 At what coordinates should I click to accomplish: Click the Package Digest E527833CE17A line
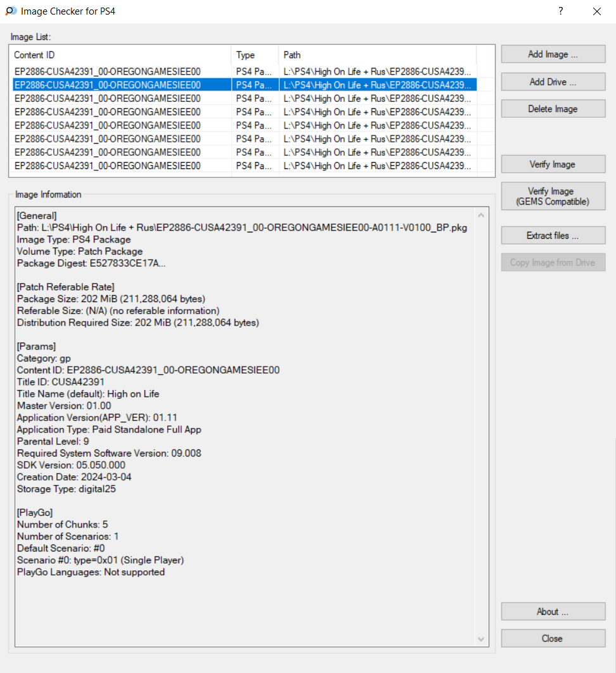coord(91,263)
